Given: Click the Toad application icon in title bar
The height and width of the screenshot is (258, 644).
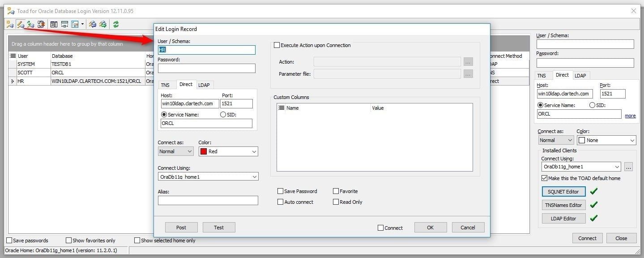Looking at the screenshot, I should pos(11,11).
